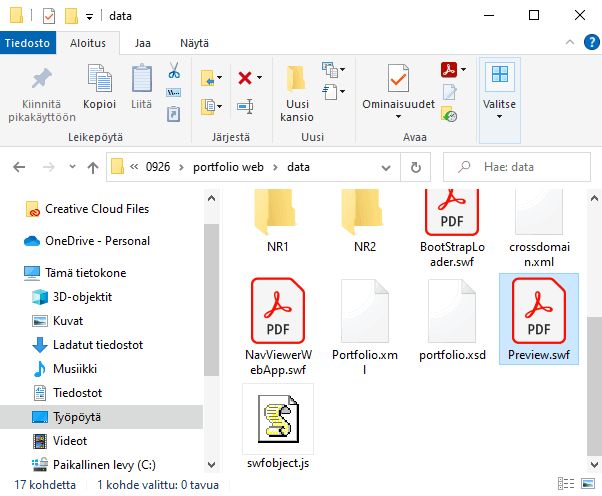Select the NR2 folder
602x496 pixels.
pyautogui.click(x=365, y=221)
